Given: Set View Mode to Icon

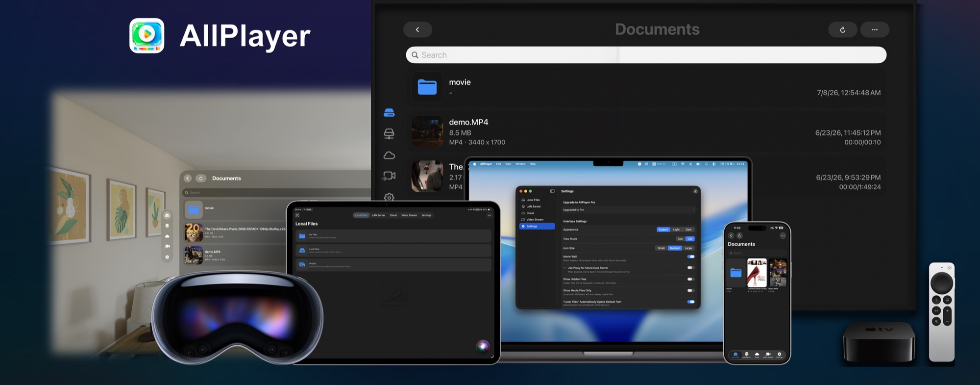Looking at the screenshot, I should click(x=680, y=239).
